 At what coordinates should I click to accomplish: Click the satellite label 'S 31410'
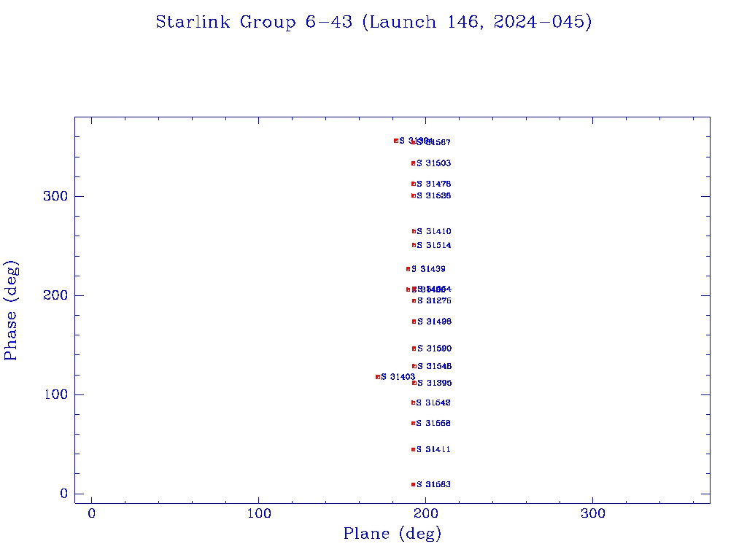[x=434, y=231]
